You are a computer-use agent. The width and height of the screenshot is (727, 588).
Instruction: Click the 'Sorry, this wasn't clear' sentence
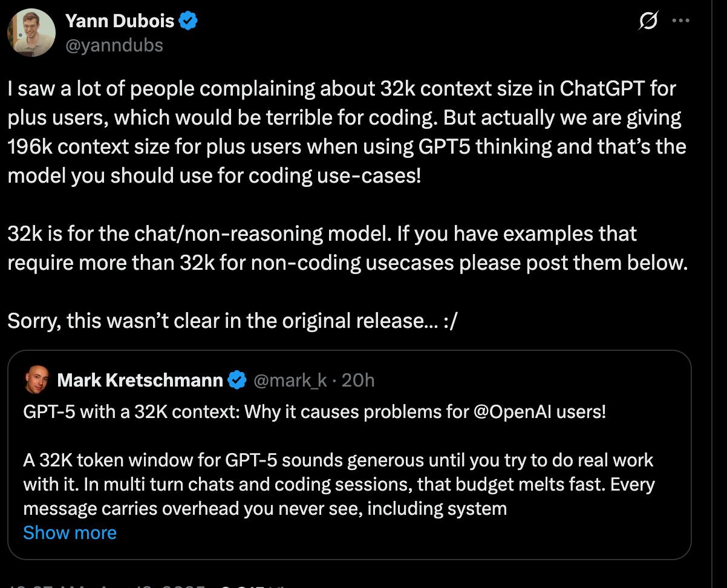(233, 321)
